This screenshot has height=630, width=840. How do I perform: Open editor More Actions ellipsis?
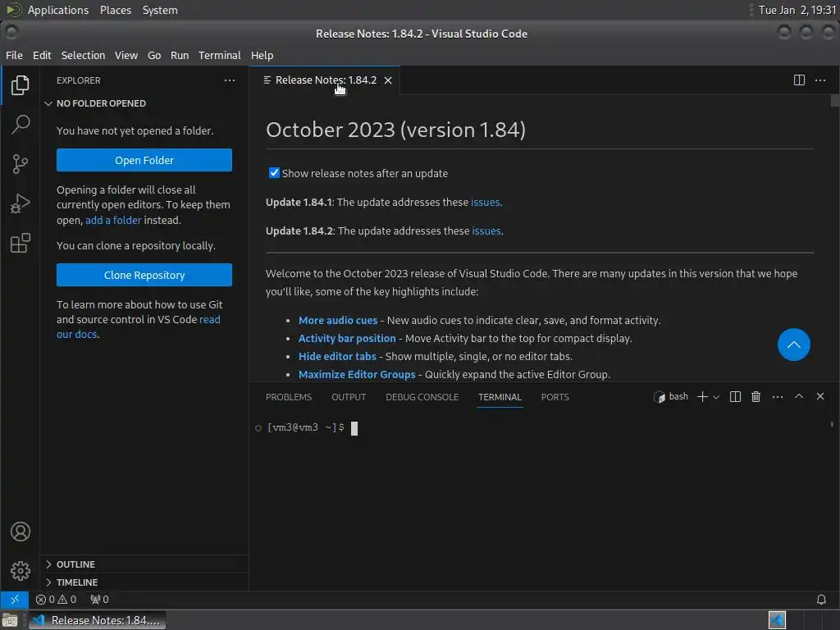pos(820,80)
